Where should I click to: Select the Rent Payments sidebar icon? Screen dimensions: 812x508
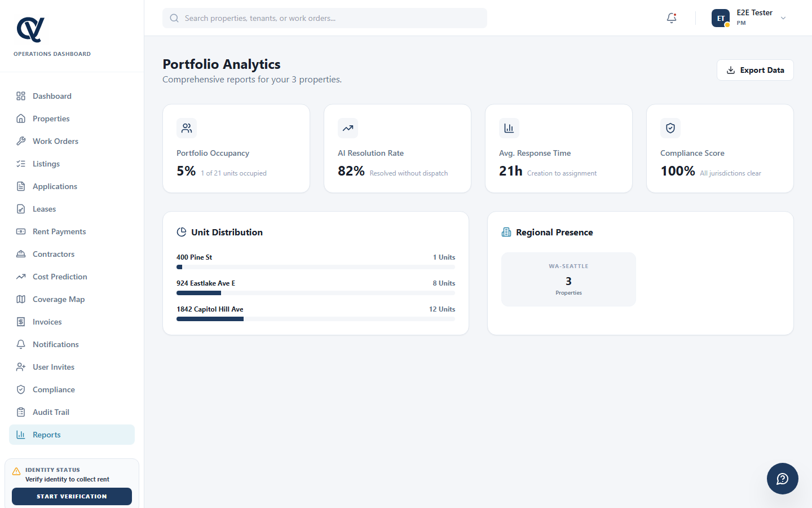(20, 231)
